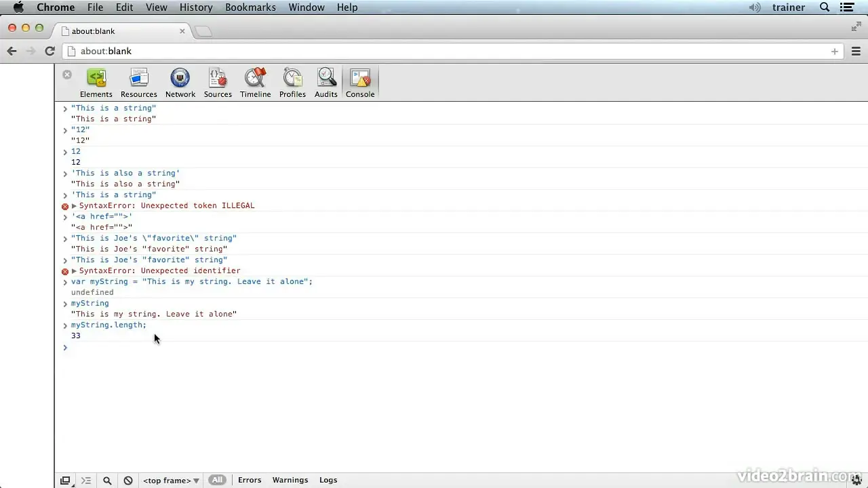
Task: Filter console by Warnings
Action: (x=290, y=480)
